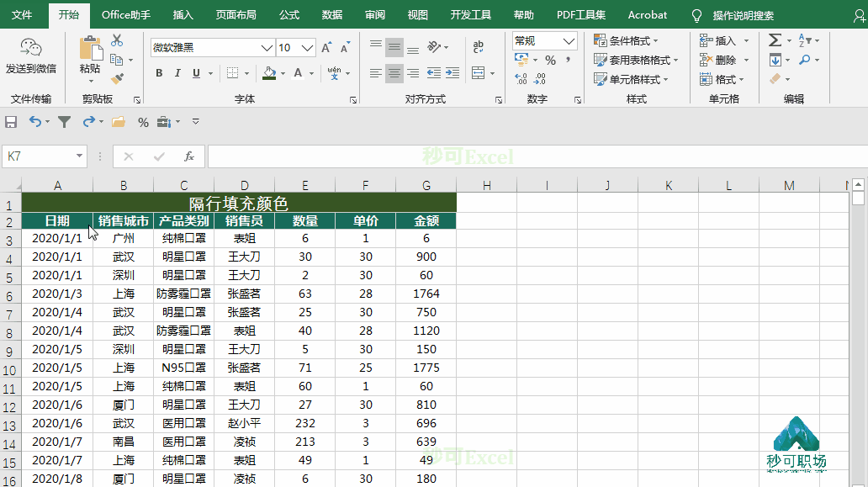Screen dimensions: 868x487
Task: Click the Send to WeChat icon
Action: [31, 48]
